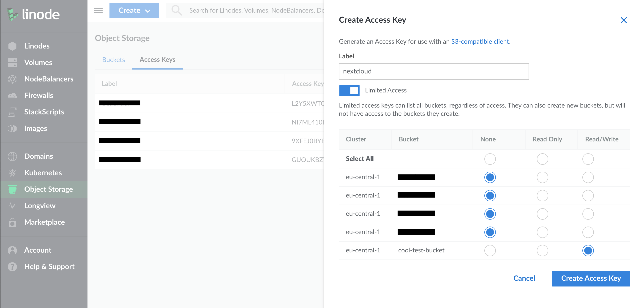Select None for cool-test-bucket
This screenshot has width=644, height=308.
coord(490,251)
